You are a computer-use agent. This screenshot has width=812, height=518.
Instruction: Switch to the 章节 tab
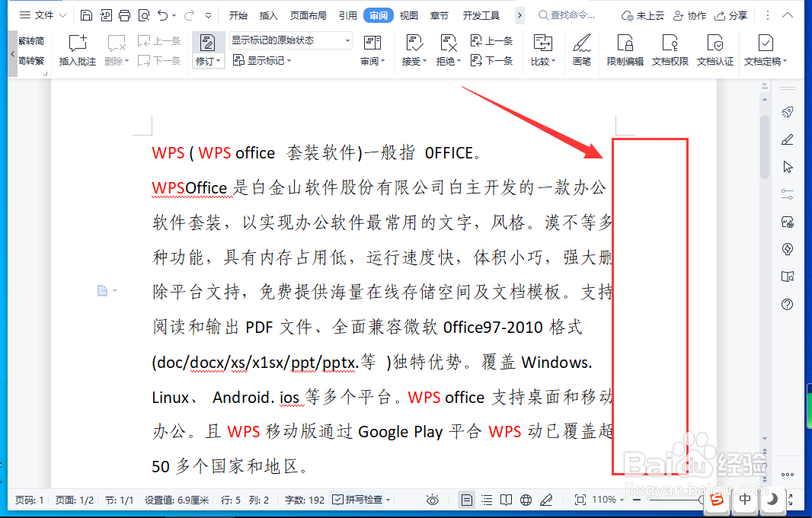pyautogui.click(x=440, y=15)
